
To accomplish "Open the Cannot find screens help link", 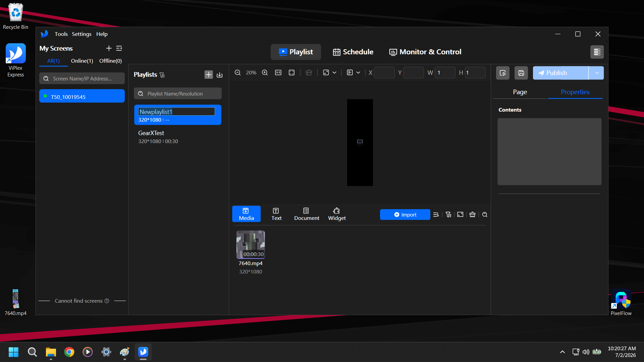I will [x=82, y=301].
